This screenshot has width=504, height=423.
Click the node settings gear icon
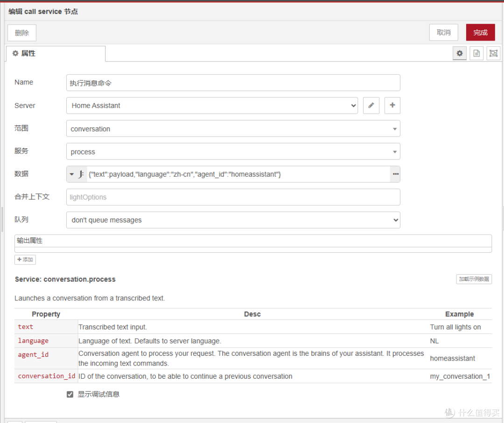[x=460, y=53]
